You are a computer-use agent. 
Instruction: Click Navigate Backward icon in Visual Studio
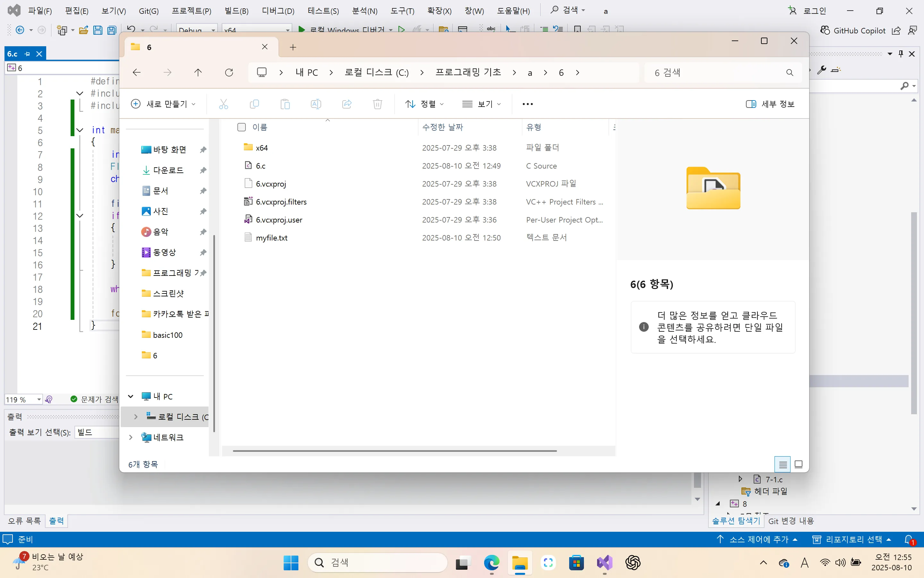tap(20, 30)
